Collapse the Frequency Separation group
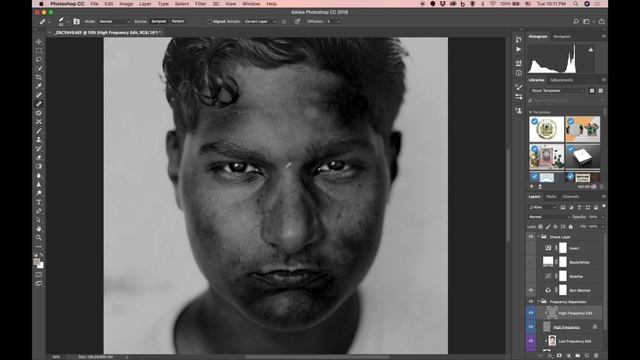Viewport: 640px width, 360px height. (539, 302)
